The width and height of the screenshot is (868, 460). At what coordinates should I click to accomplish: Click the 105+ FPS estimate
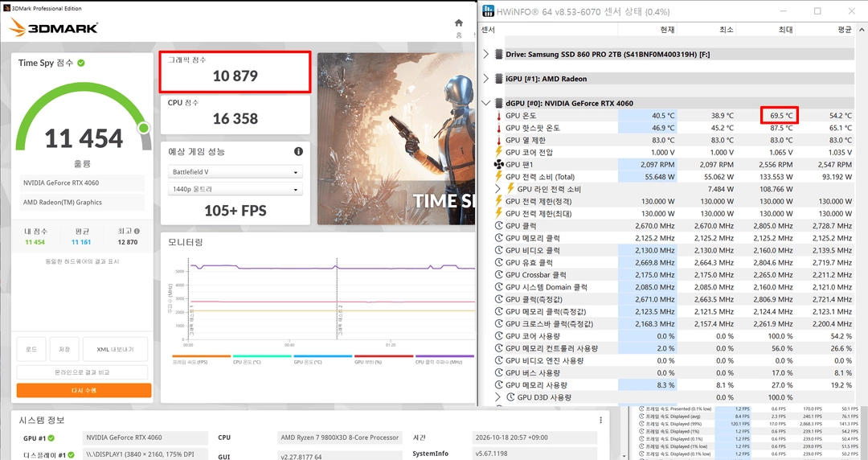pyautogui.click(x=235, y=211)
